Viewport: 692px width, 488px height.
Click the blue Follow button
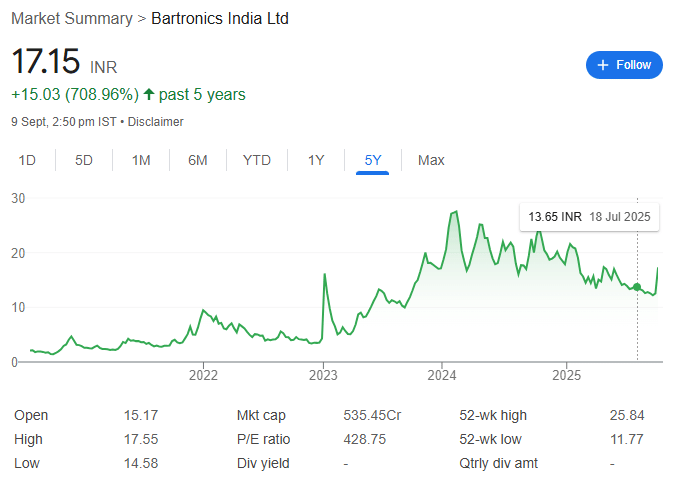(624, 65)
